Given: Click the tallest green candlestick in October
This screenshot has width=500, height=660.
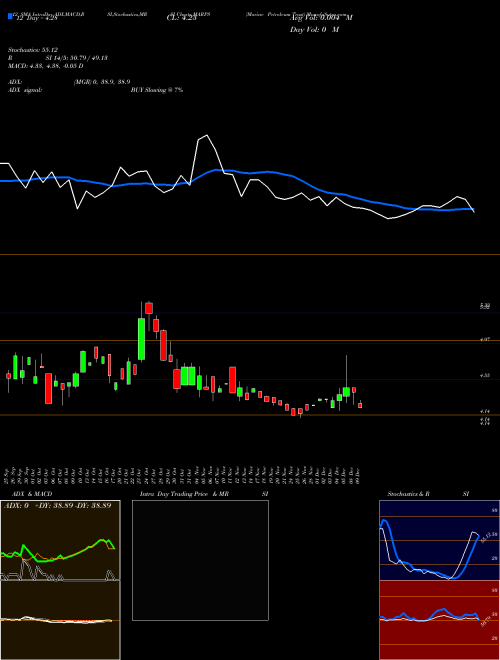Looking at the screenshot, I should [141, 339].
